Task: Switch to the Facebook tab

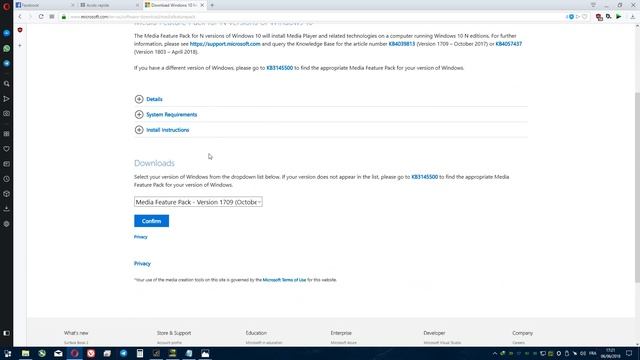Action: (x=45, y=5)
